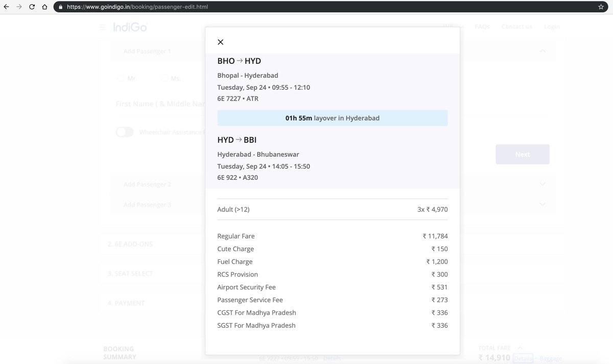Expand Add Passenger 2 section
This screenshot has width=613, height=364.
tap(543, 184)
